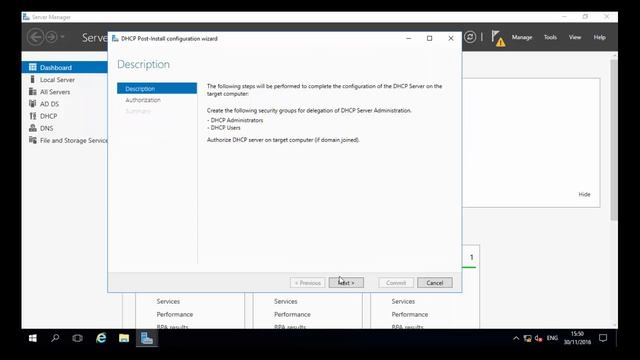Click the DHCP wizard title bar icon
Screen dimensions: 640x360
[115, 38]
